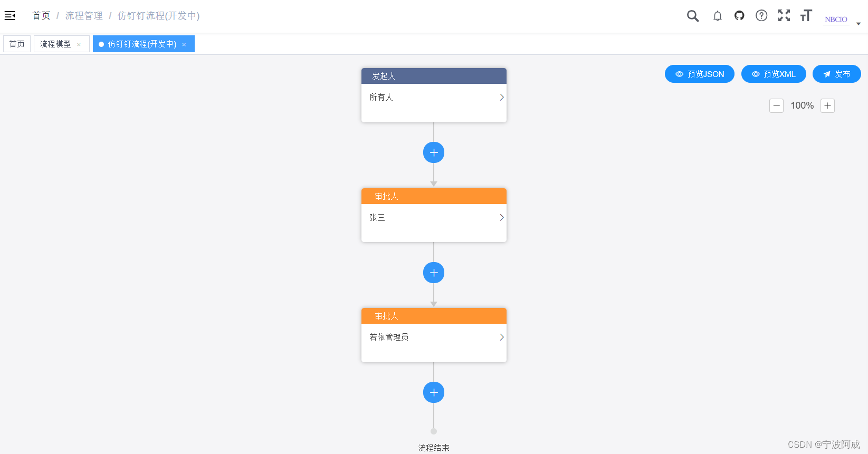Switch to the 首页 tab
Image resolution: width=868 pixels, height=454 pixels.
coord(16,44)
